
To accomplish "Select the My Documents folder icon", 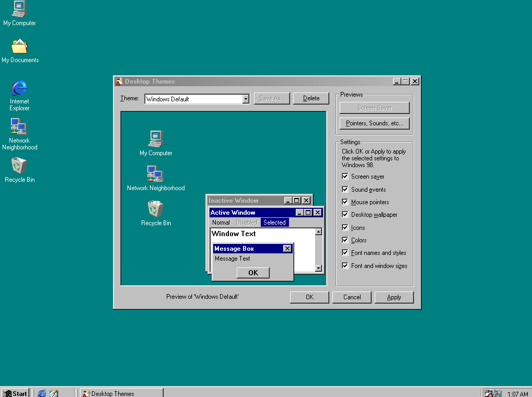I will 19,47.
